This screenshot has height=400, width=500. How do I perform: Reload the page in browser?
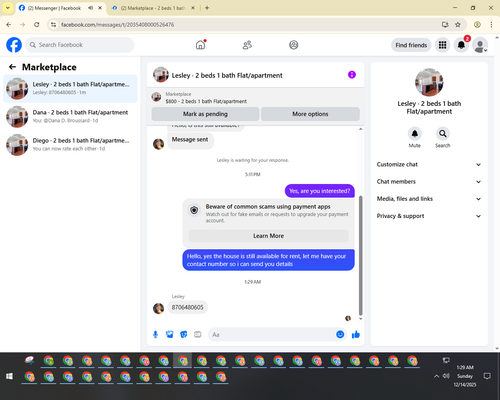pos(37,24)
